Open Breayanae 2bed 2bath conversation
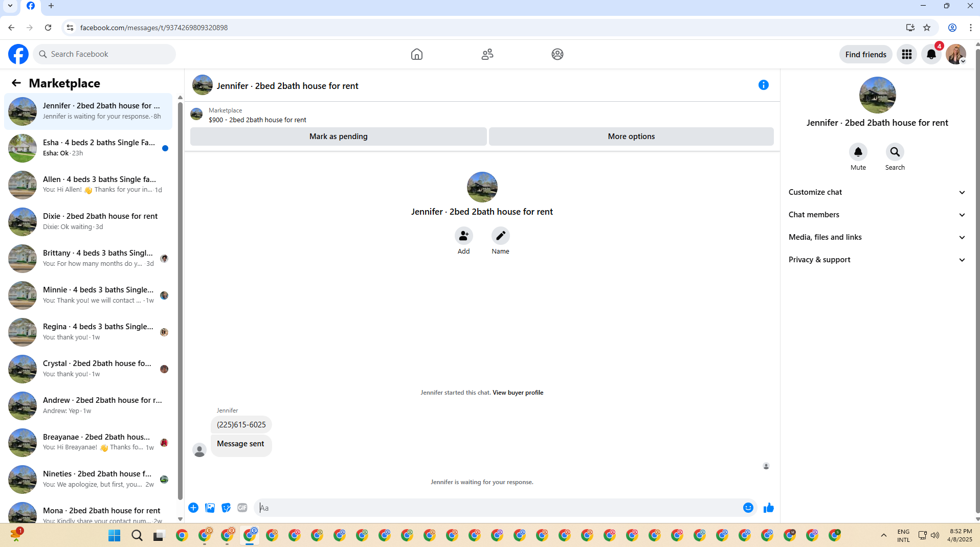The image size is (980, 547). [x=88, y=442]
